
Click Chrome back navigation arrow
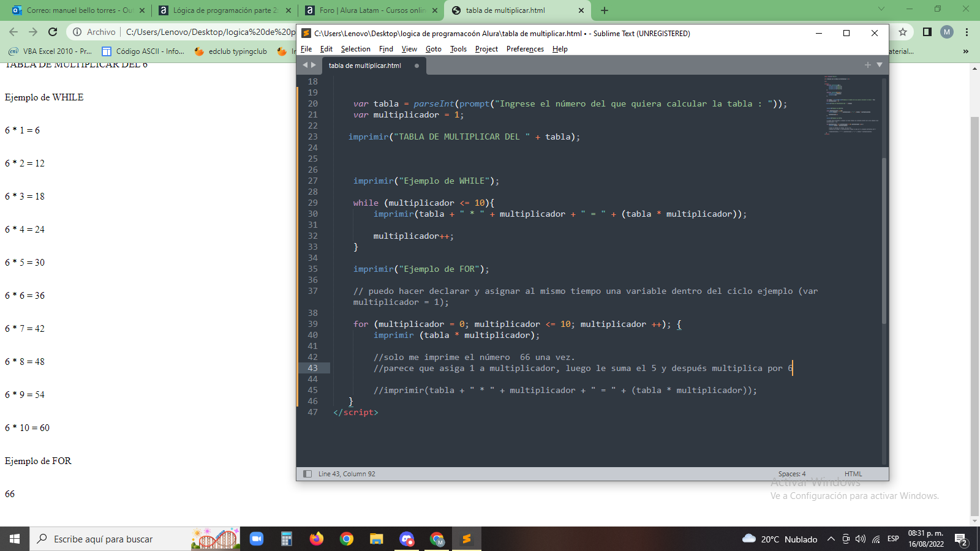[x=13, y=32]
